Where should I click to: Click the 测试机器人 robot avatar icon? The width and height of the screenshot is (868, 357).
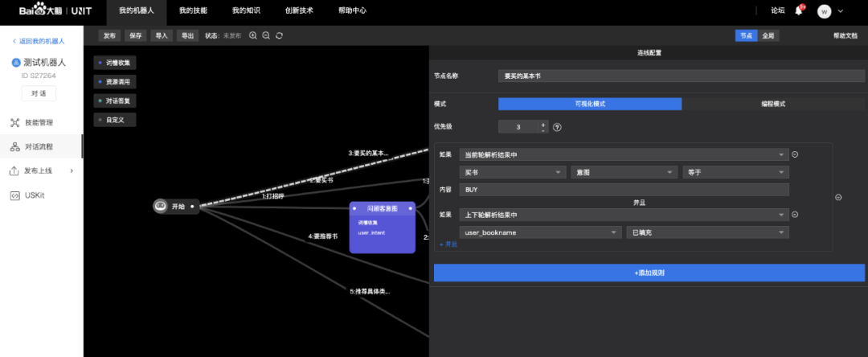(16, 63)
